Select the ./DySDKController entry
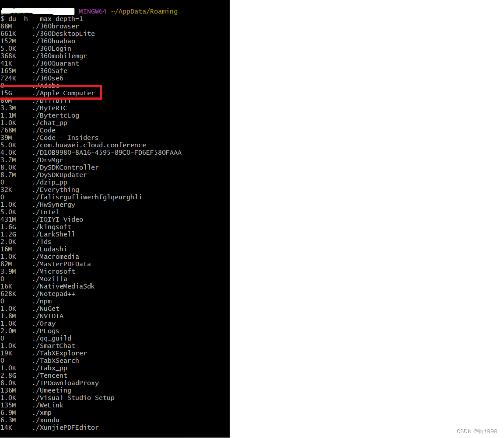Viewport: 504px width, 438px height. [49, 167]
